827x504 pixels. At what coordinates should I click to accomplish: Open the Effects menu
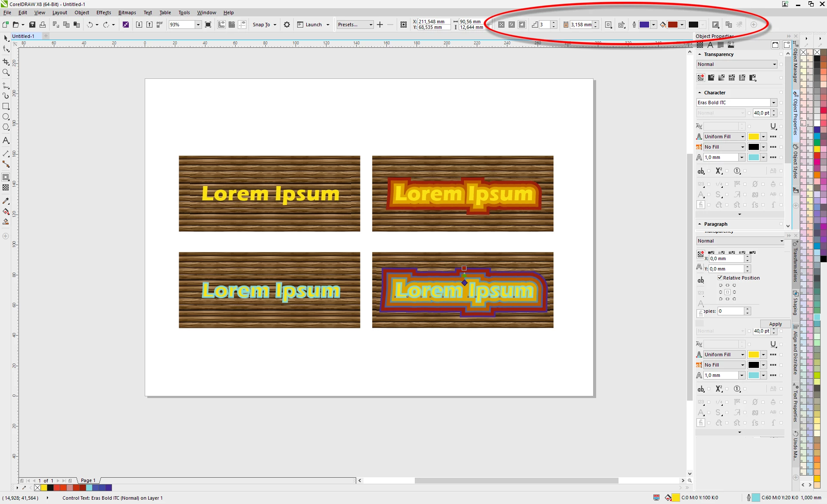[103, 12]
